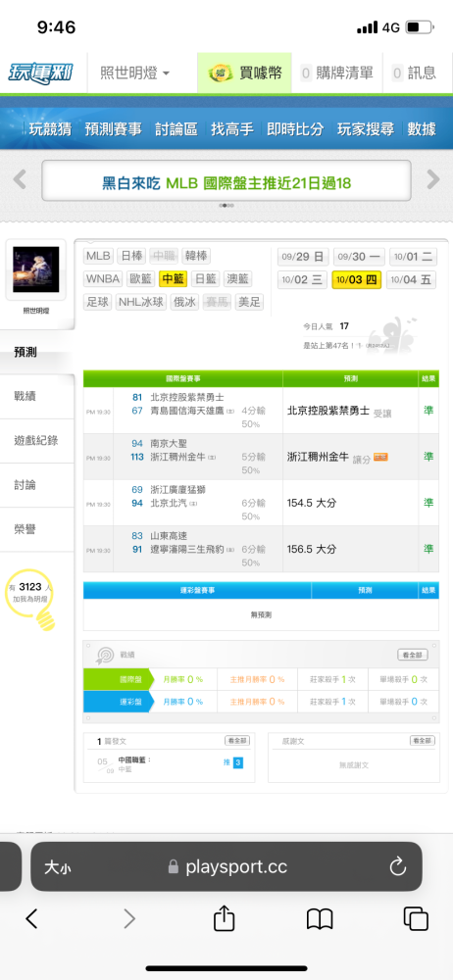Open 購牌清單 purchase list
Image resolution: width=453 pixels, height=980 pixels.
pos(337,73)
